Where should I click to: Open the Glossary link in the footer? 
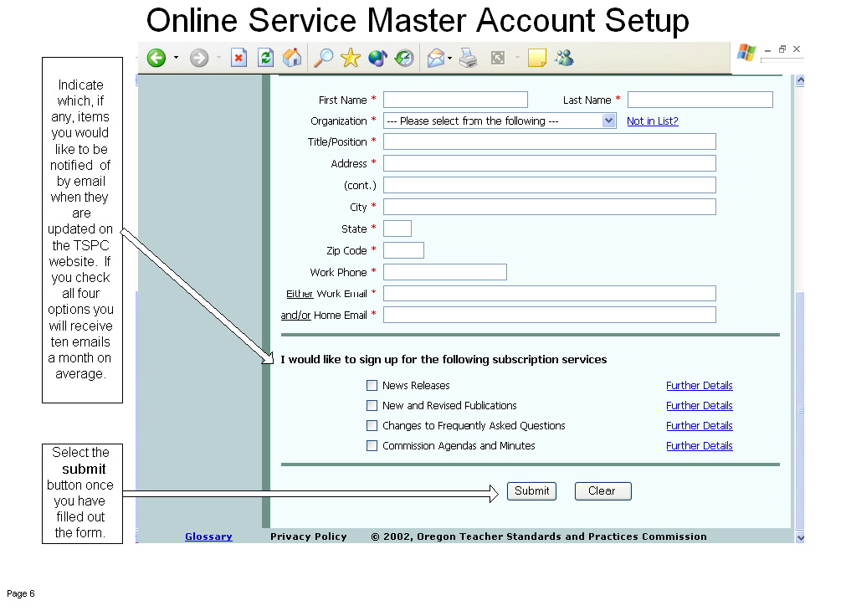point(208,536)
